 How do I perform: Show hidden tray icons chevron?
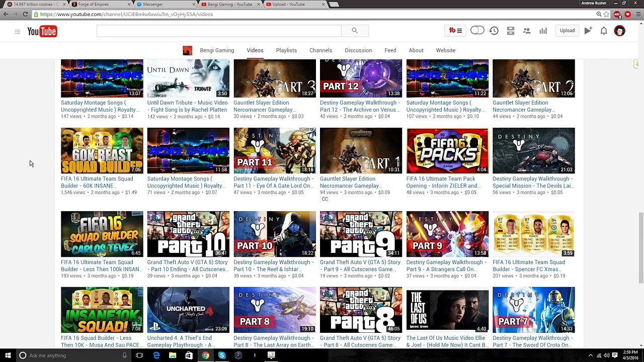591,355
